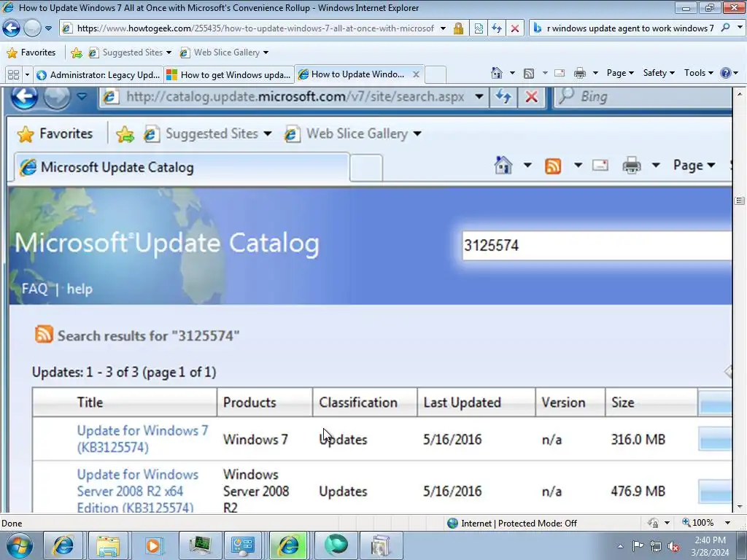
Task: Refresh the howtogeek page
Action: click(x=497, y=28)
